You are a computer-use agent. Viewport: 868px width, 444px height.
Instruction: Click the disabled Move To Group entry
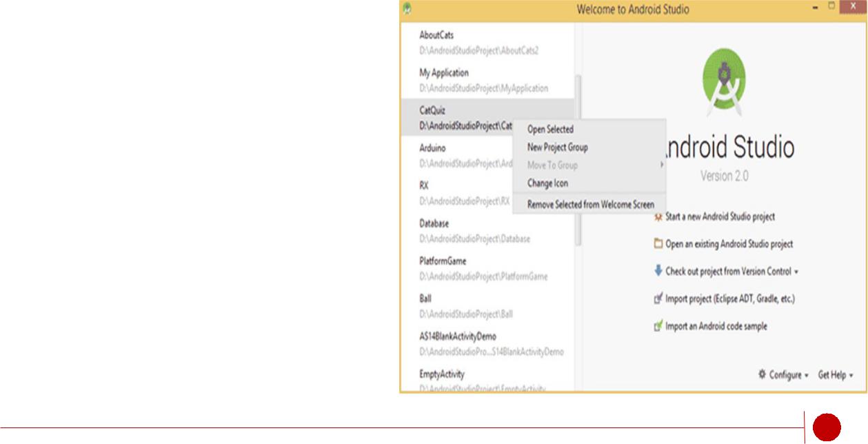click(x=589, y=165)
